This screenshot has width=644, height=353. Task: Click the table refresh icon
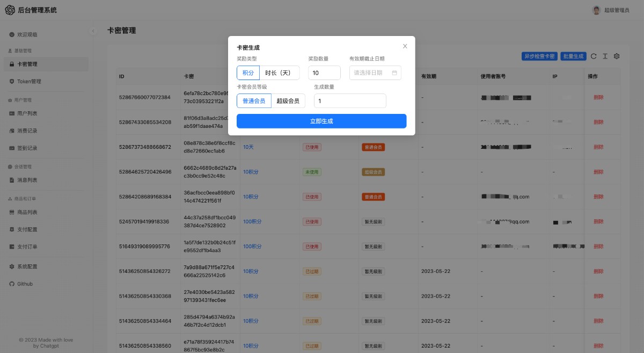pyautogui.click(x=594, y=56)
